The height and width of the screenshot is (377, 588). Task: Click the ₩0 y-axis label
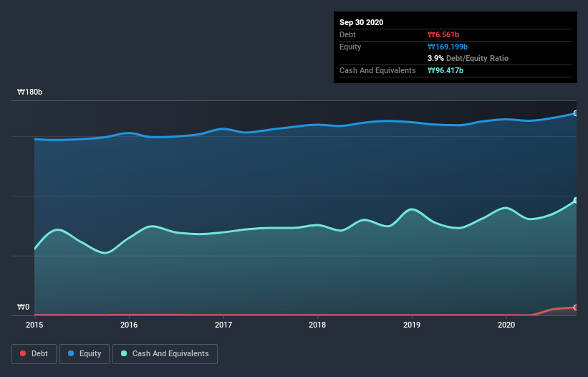click(x=23, y=307)
